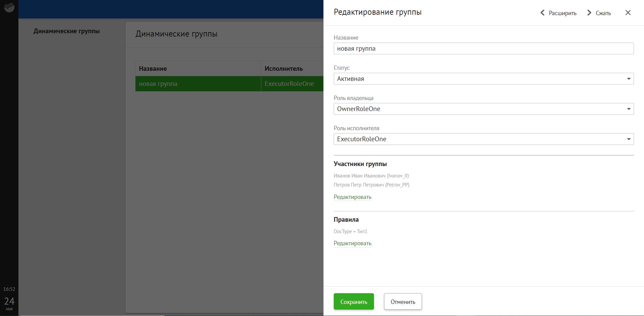This screenshot has height=316, width=644.
Task: Click Редактировать under Участники группы
Action: point(352,197)
